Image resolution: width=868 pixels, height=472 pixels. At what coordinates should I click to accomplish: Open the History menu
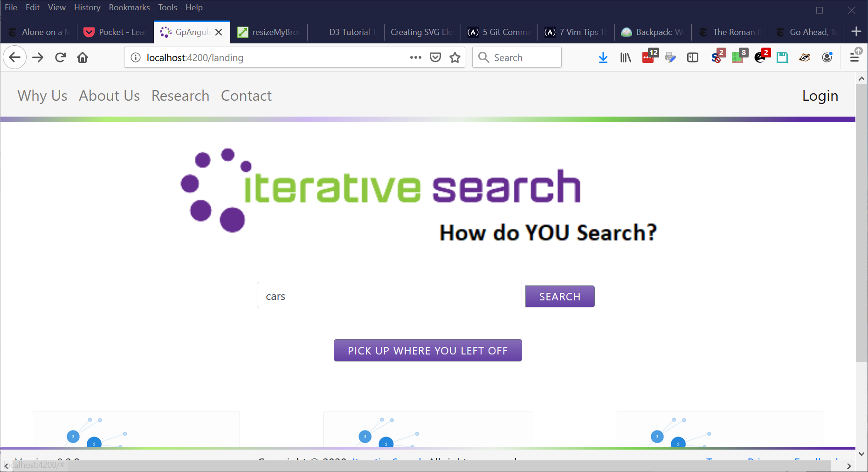coord(87,7)
